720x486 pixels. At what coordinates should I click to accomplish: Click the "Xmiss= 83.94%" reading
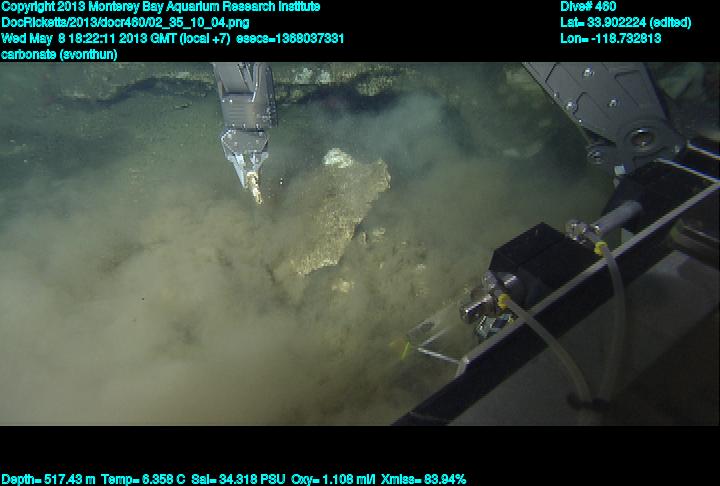[x=423, y=480]
